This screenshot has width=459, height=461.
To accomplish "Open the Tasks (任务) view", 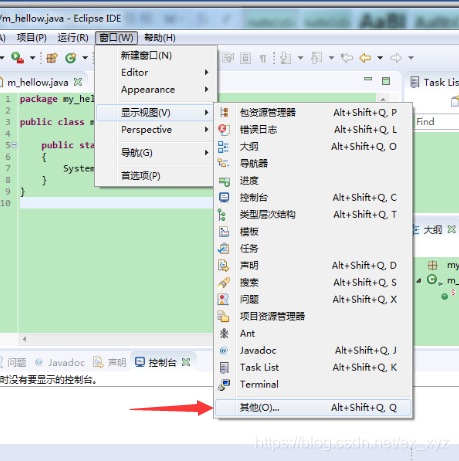I will (x=313, y=249).
